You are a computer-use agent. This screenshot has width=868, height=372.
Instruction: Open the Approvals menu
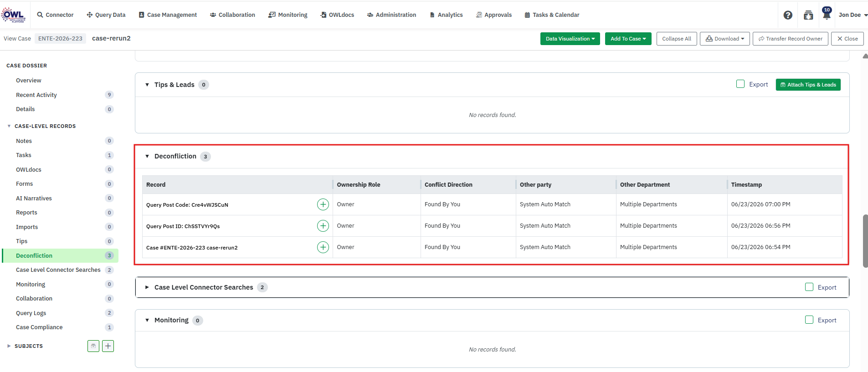point(494,15)
